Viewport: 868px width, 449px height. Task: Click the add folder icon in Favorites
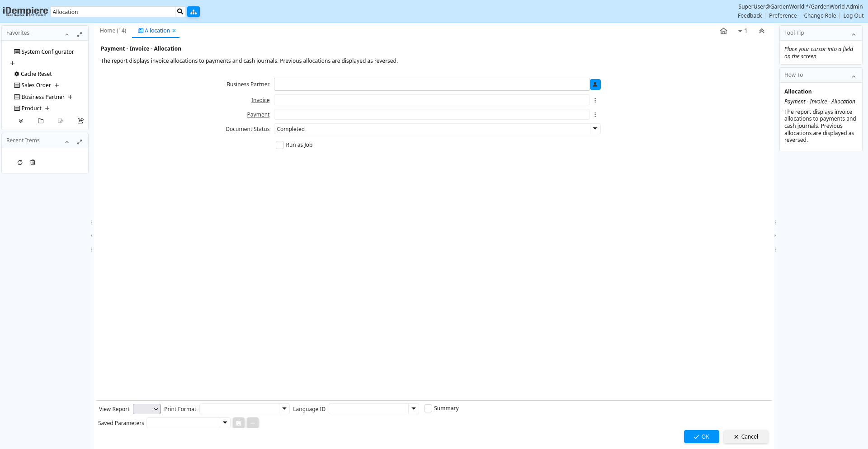[x=41, y=121]
